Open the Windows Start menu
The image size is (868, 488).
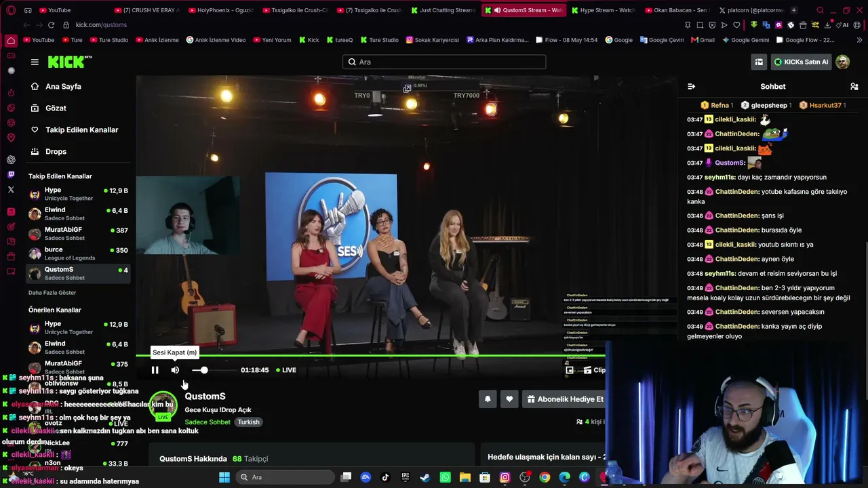coord(224,477)
